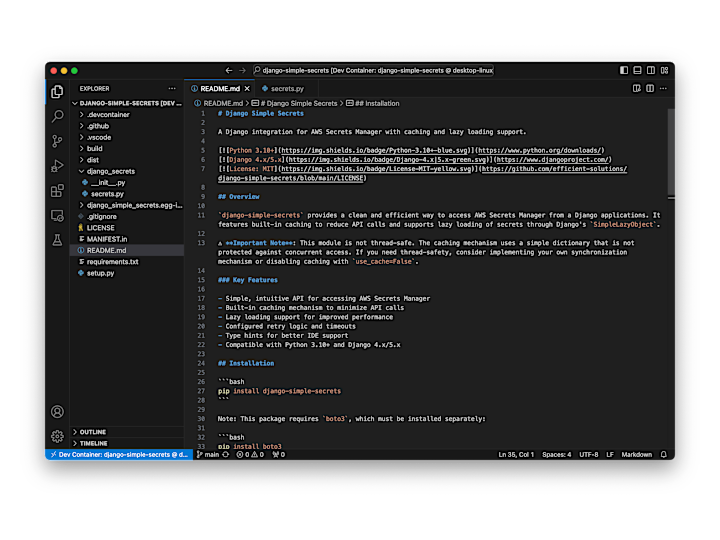720x540 pixels.
Task: Click '## Installation' breadcrumb
Action: [372, 103]
